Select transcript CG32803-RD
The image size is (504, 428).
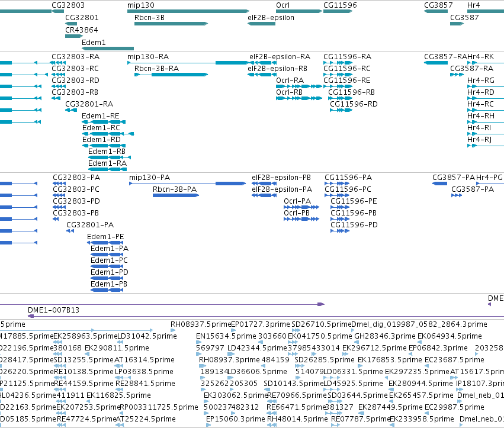click(59, 86)
